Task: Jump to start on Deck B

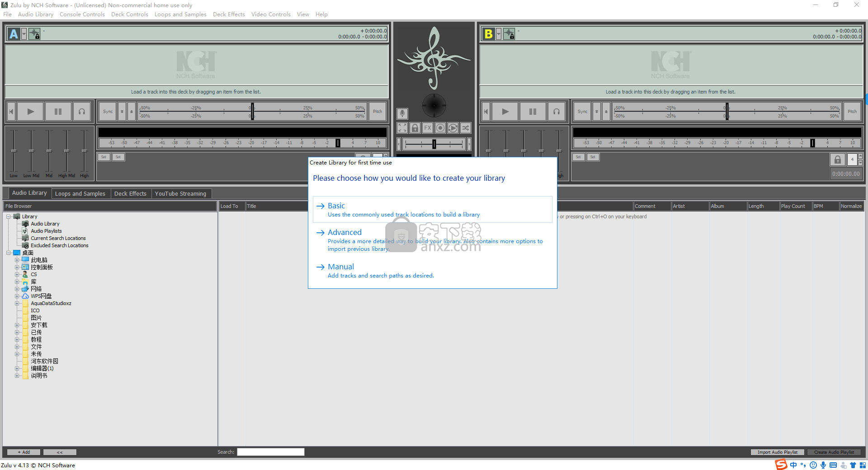Action: 486,112
